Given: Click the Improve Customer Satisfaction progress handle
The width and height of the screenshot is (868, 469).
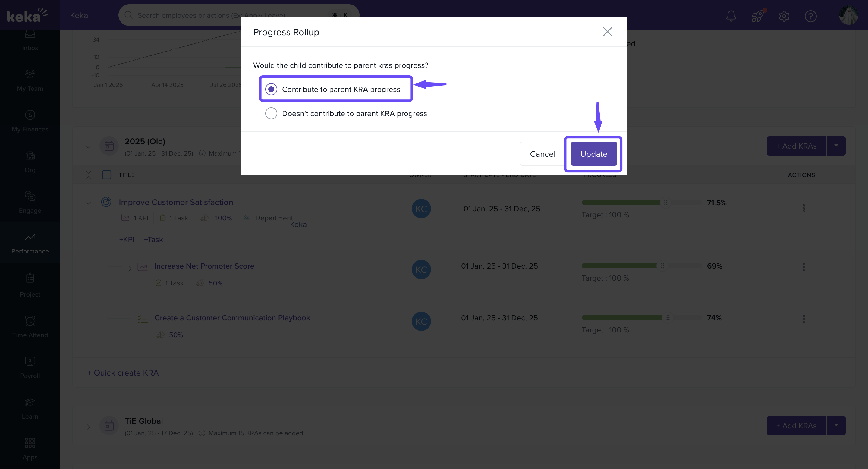Looking at the screenshot, I should [x=665, y=203].
